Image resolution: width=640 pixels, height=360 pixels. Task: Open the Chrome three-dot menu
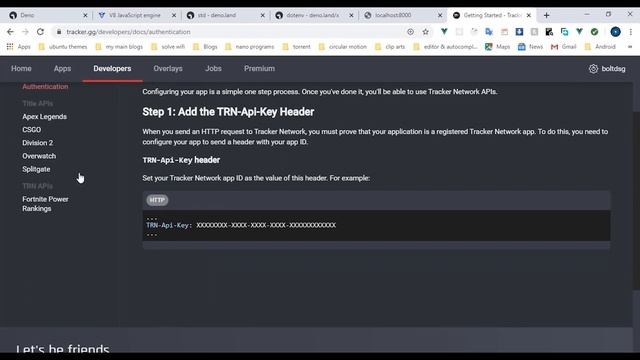point(630,32)
